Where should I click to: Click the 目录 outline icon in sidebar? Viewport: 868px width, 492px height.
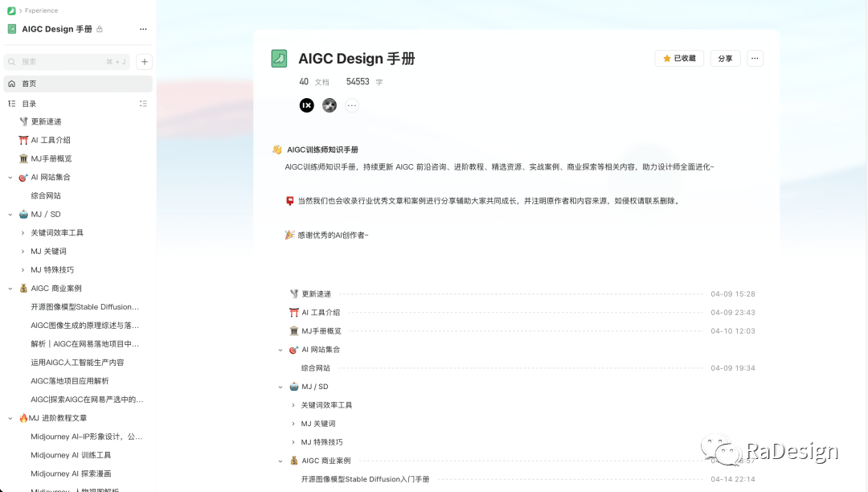coord(11,104)
